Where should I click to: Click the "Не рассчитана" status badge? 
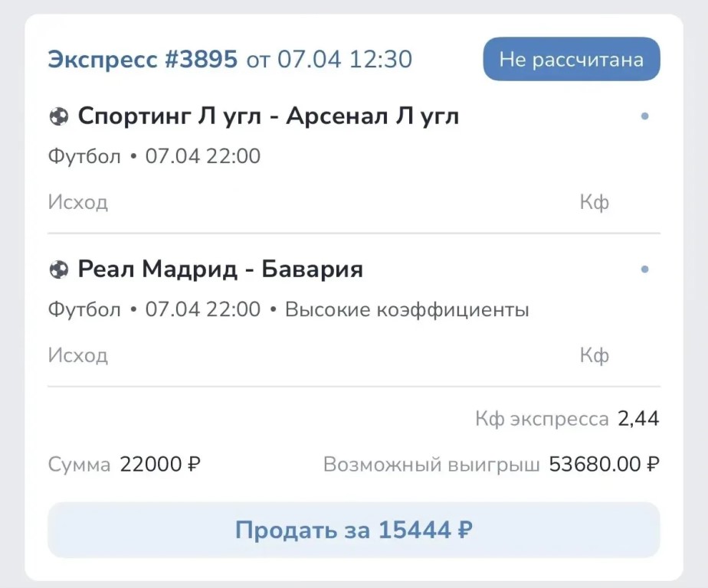click(x=571, y=59)
